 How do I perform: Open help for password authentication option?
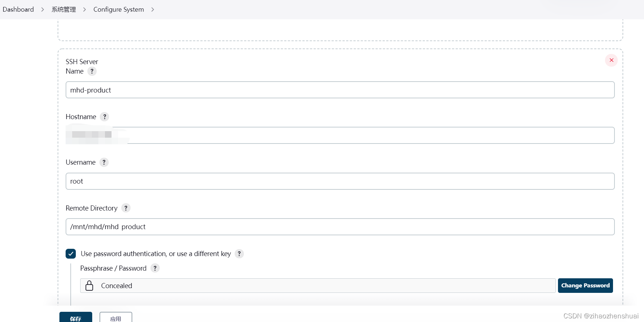(x=239, y=254)
